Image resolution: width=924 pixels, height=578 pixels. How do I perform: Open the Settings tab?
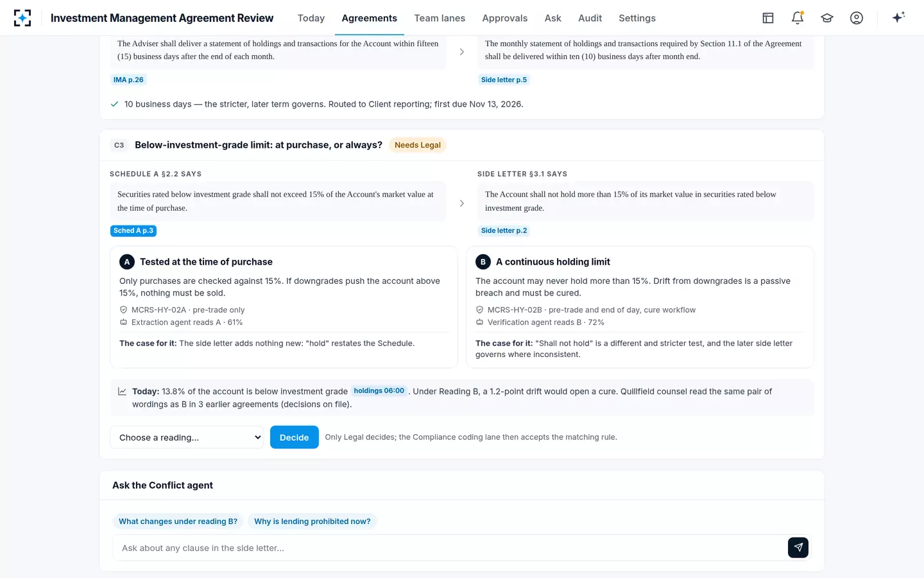point(637,18)
